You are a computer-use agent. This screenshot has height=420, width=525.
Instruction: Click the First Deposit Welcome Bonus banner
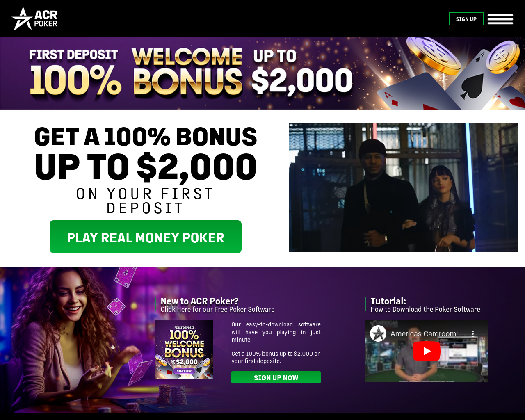[x=262, y=73]
